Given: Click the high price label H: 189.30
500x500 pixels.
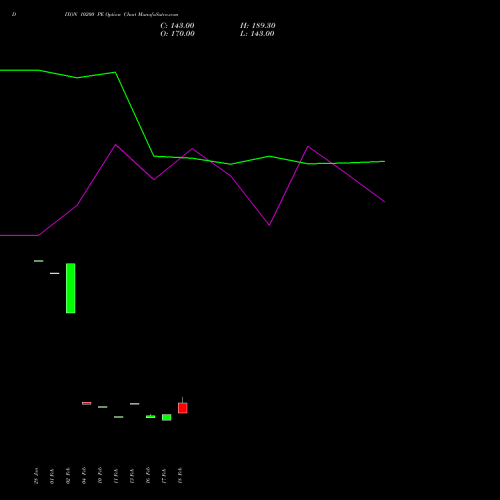Looking at the screenshot, I should [x=258, y=26].
